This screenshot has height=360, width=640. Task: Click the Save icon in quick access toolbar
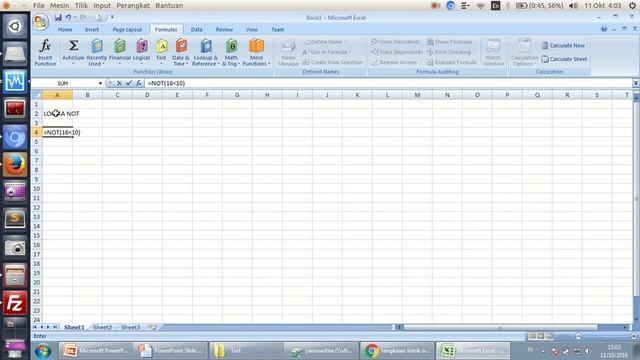pyautogui.click(x=58, y=18)
